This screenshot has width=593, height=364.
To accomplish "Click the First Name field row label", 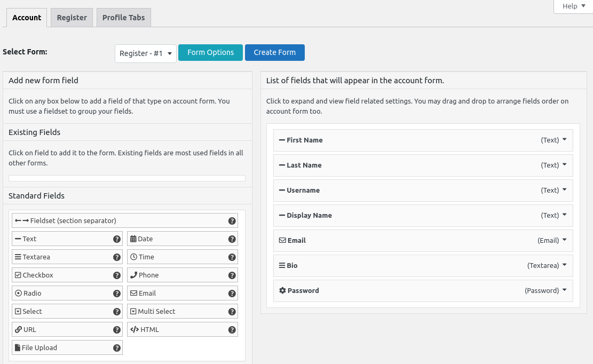I will tap(304, 140).
